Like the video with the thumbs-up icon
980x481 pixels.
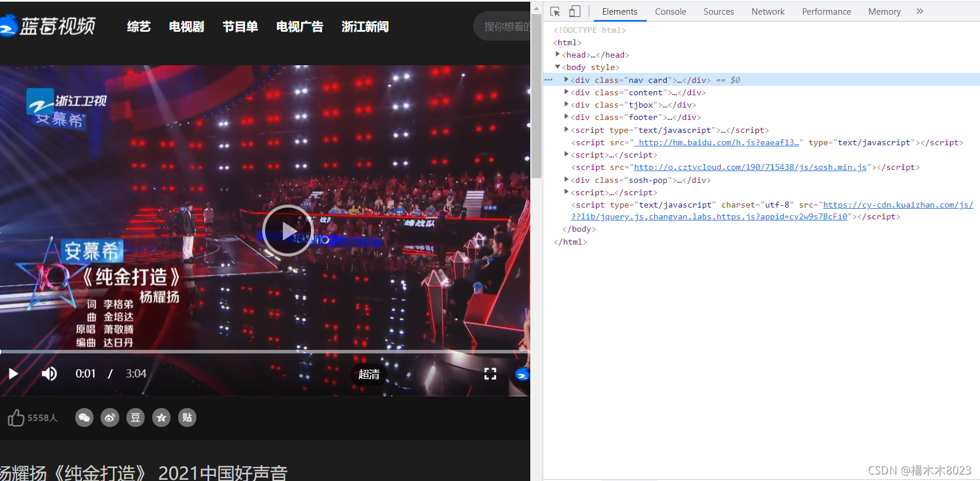click(16, 417)
